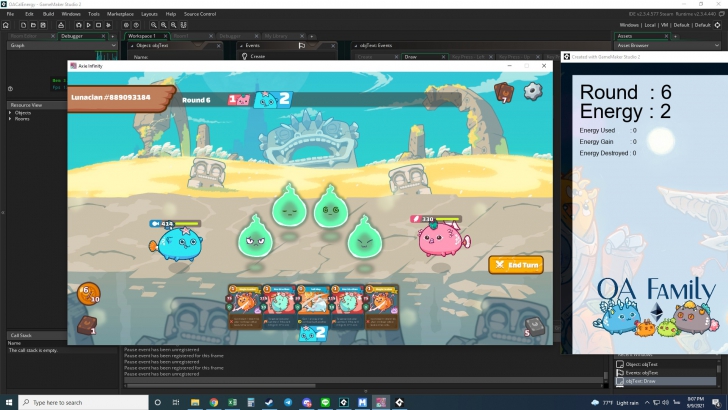Screen dimensions: 728x410
Task: Open the settings gear in Axie Infinity
Action: (533, 91)
